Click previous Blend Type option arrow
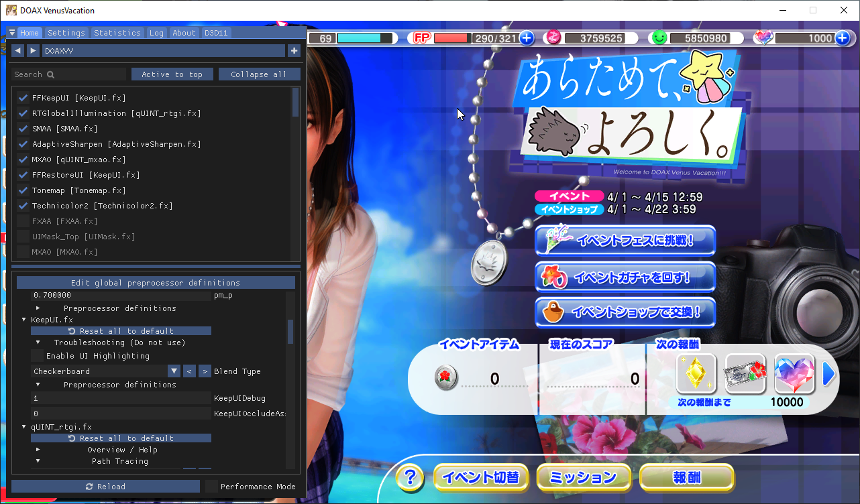 189,371
